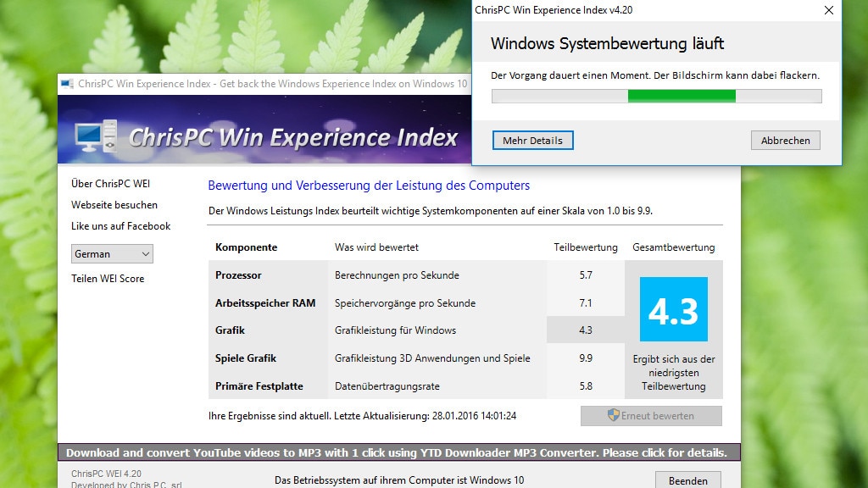Select the Grafik row label
The width and height of the screenshot is (868, 488).
tap(230, 330)
